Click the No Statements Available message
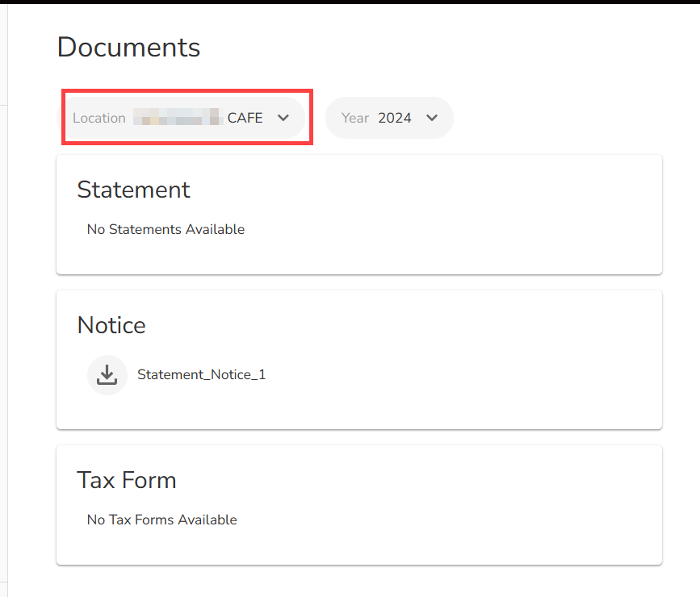The height and width of the screenshot is (597, 700). 166,229
